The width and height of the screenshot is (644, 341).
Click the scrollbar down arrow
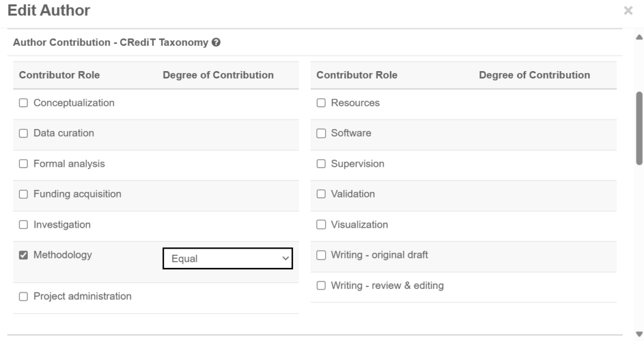tap(639, 334)
